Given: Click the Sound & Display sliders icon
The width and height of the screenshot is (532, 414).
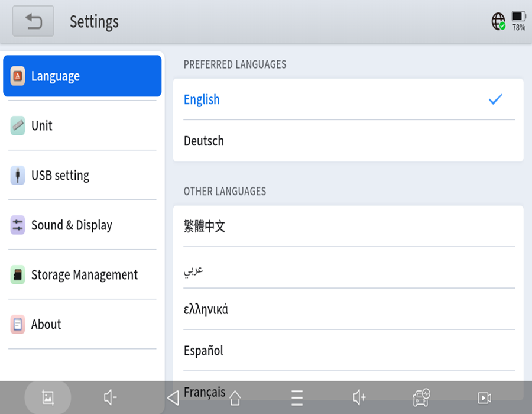Looking at the screenshot, I should [18, 225].
